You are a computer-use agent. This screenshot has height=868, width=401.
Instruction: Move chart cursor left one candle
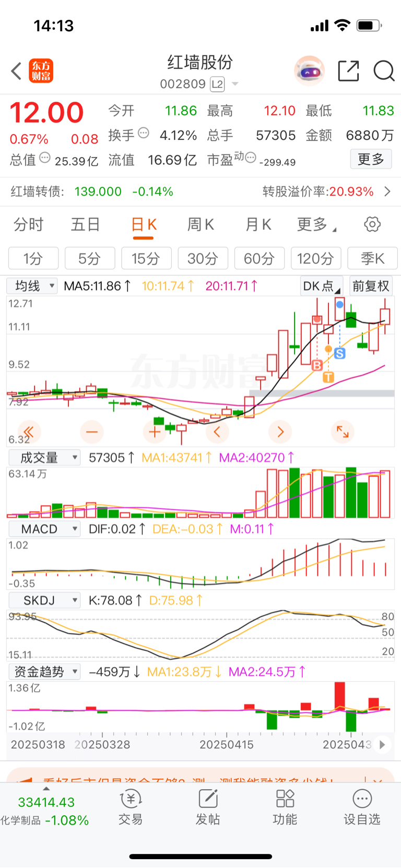217,432
